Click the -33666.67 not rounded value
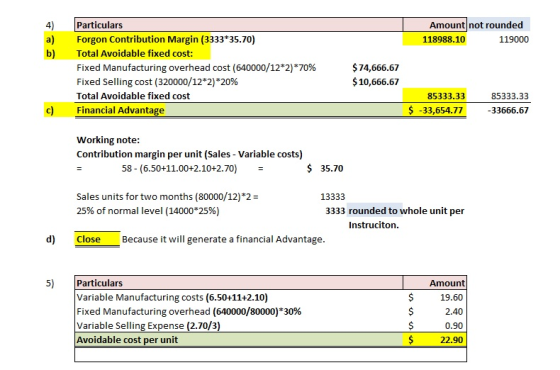This screenshot has width=560, height=370. [x=508, y=110]
